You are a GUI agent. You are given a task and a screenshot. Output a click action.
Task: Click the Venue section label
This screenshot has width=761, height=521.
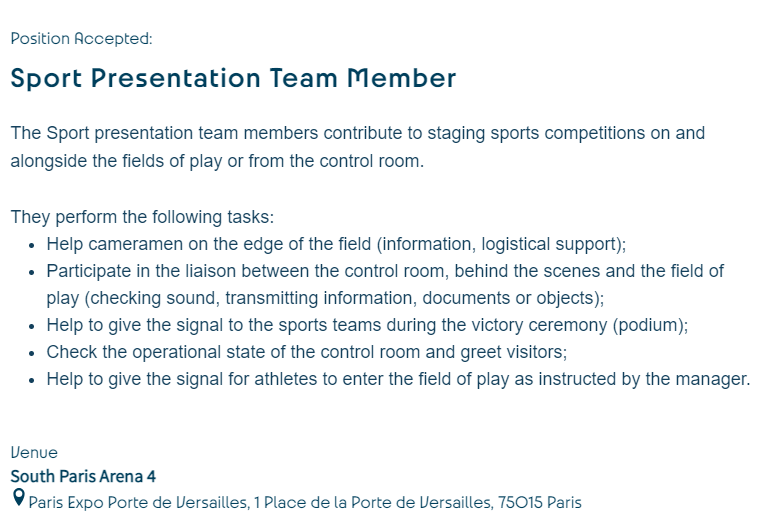(34, 453)
